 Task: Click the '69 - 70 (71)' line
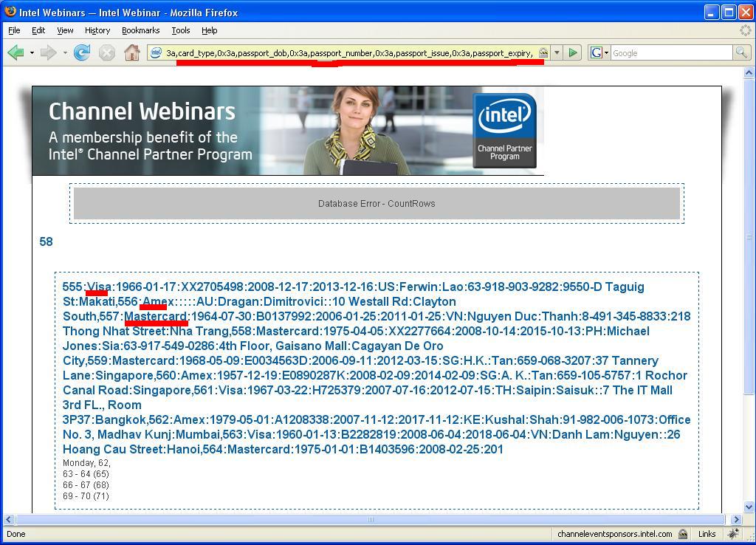click(86, 496)
